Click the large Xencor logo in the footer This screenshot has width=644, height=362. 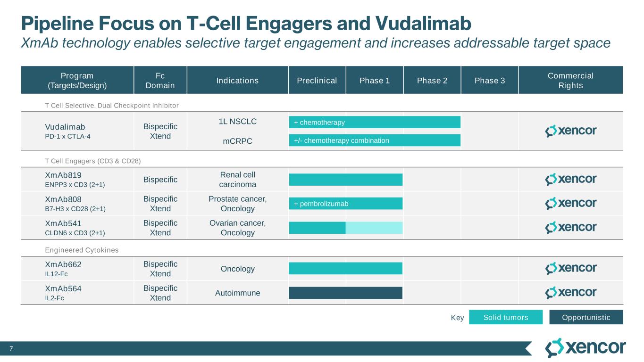coord(585,348)
